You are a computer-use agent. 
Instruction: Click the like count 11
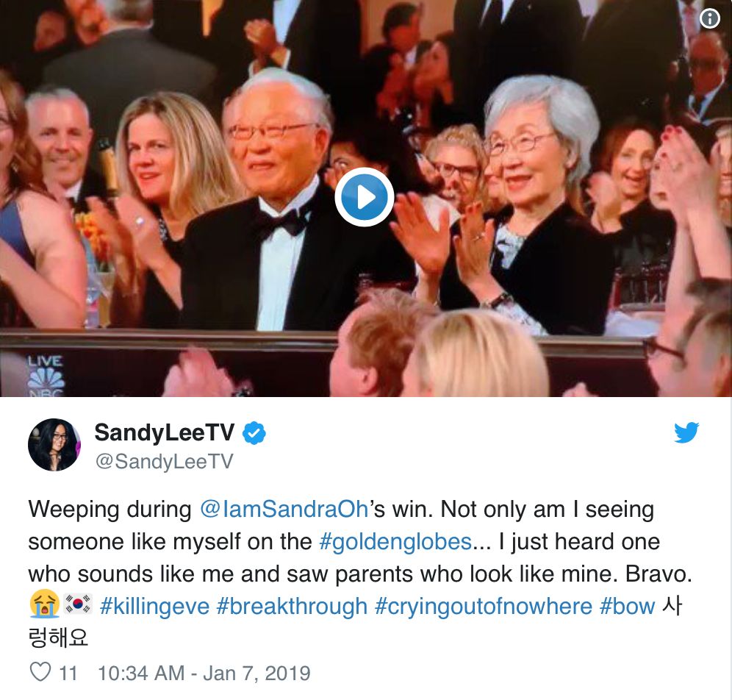(x=68, y=674)
